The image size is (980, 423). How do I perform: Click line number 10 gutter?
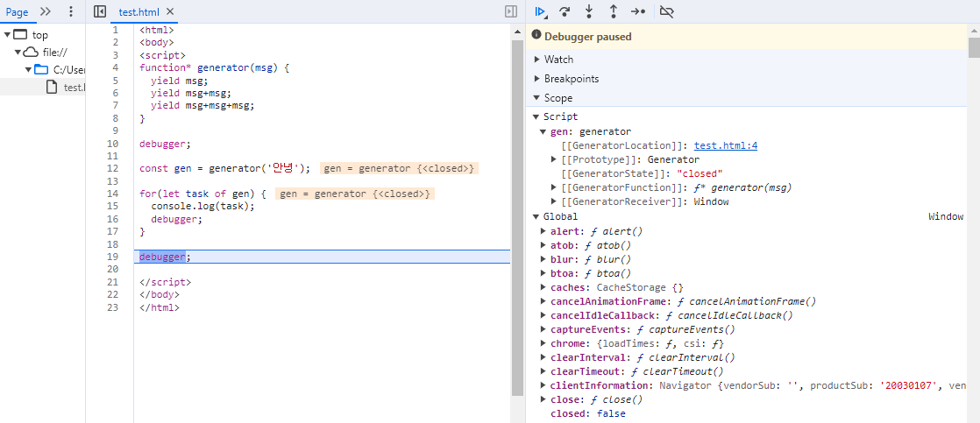(x=114, y=144)
